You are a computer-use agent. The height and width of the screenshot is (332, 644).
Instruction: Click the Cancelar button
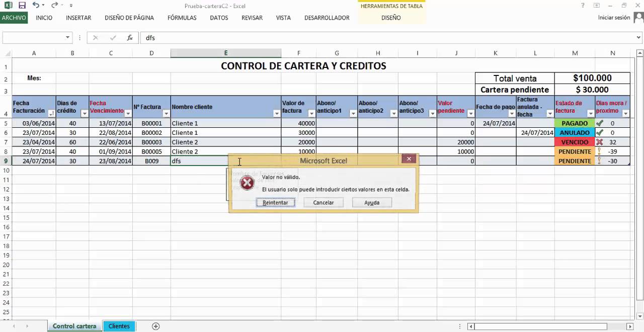[324, 202]
